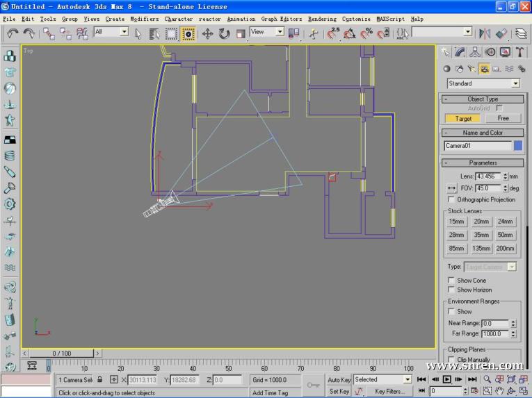The height and width of the screenshot is (398, 532).
Task: Enable Orthographic Projection checkbox
Action: click(x=451, y=199)
